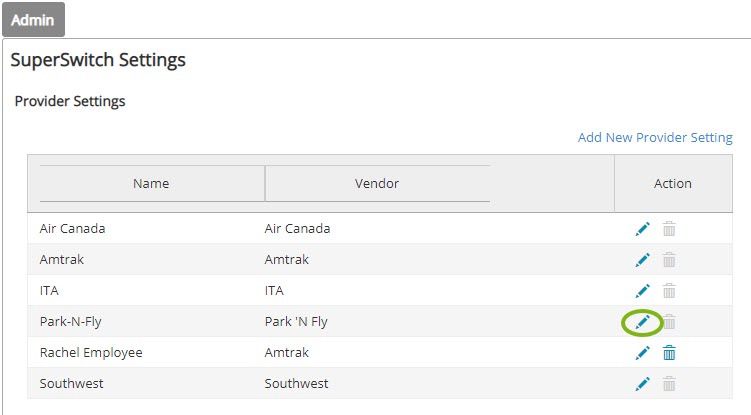Click the trash icon for Southwest
Screen dimensions: 751x415
(669, 384)
